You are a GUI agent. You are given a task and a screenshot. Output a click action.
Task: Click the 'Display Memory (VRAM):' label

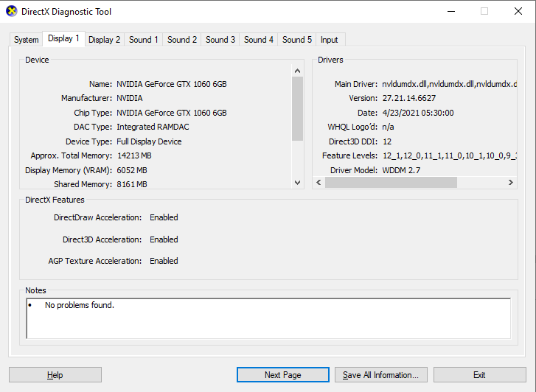click(69, 170)
